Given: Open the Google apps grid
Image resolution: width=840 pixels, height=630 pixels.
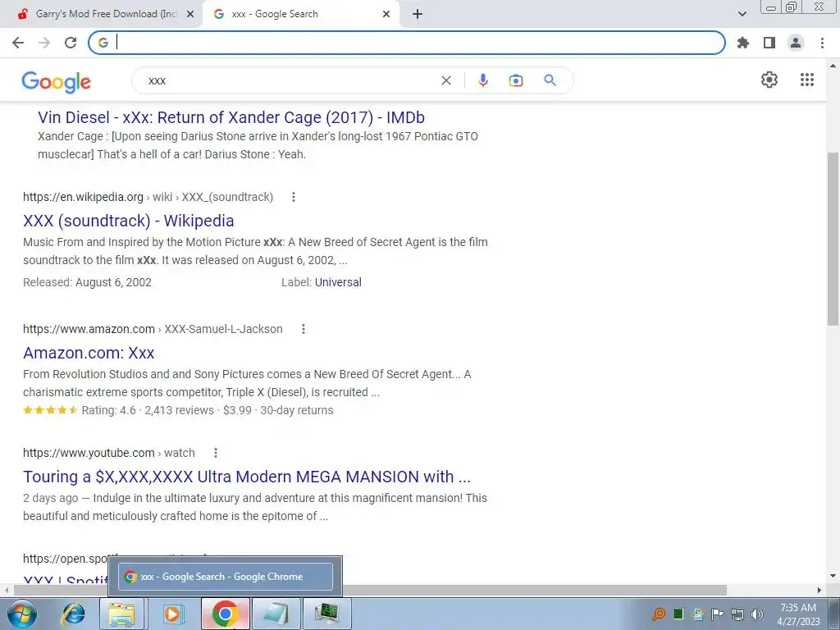Looking at the screenshot, I should pyautogui.click(x=807, y=80).
